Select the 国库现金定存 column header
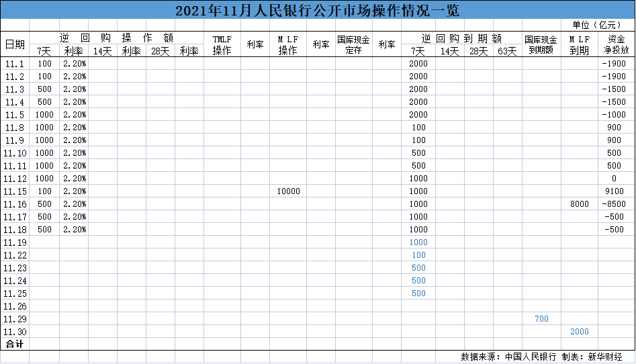Viewport: 636px width, 364px height. click(x=353, y=45)
